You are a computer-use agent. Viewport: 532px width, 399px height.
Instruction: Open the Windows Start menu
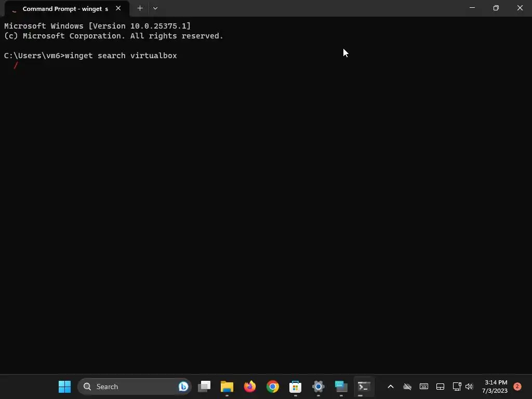pos(64,387)
